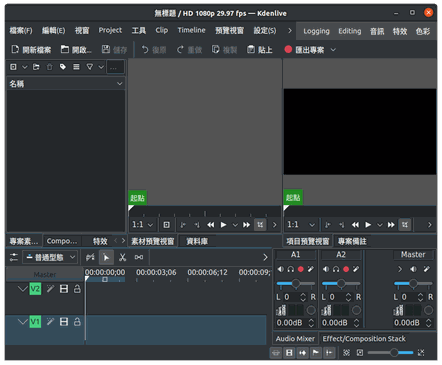Click the V2 track effects wand icon
Viewport: 442px width, 365px height.
(50, 289)
